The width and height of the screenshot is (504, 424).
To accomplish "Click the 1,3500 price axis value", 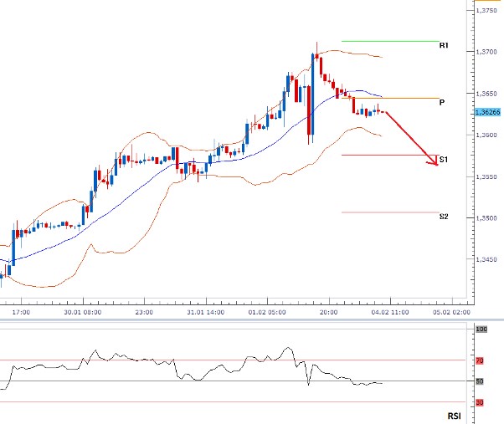I will point(486,218).
